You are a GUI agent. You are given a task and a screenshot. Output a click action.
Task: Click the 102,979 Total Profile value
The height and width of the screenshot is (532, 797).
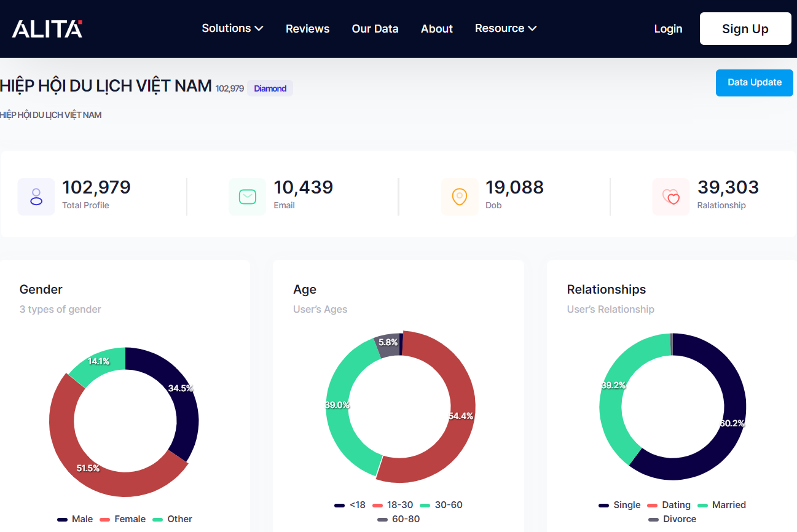click(96, 187)
